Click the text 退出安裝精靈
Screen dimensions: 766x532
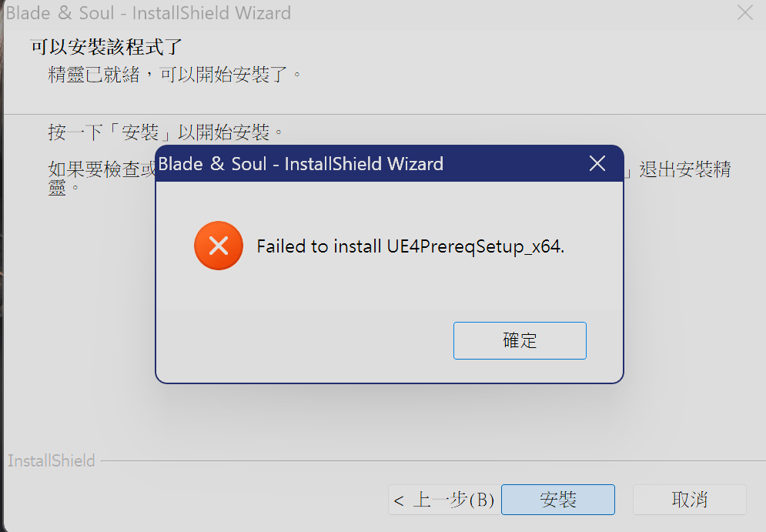pos(685,169)
